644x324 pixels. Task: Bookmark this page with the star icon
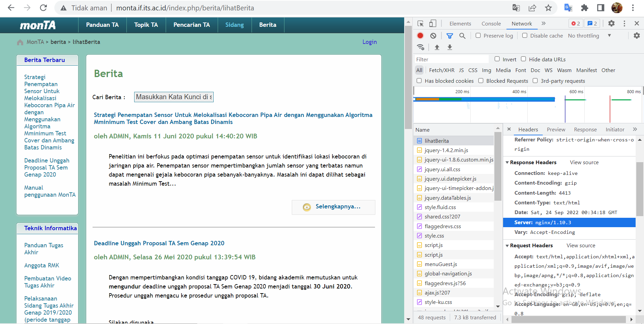[548, 8]
